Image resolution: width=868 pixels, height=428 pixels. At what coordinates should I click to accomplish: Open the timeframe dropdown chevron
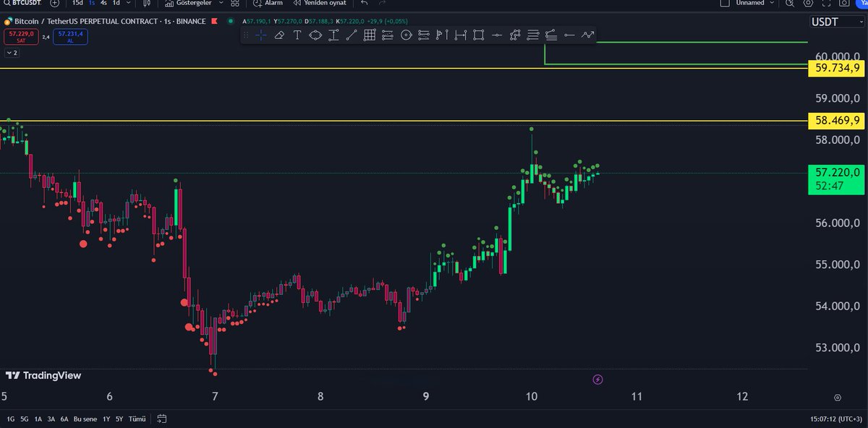point(128,4)
